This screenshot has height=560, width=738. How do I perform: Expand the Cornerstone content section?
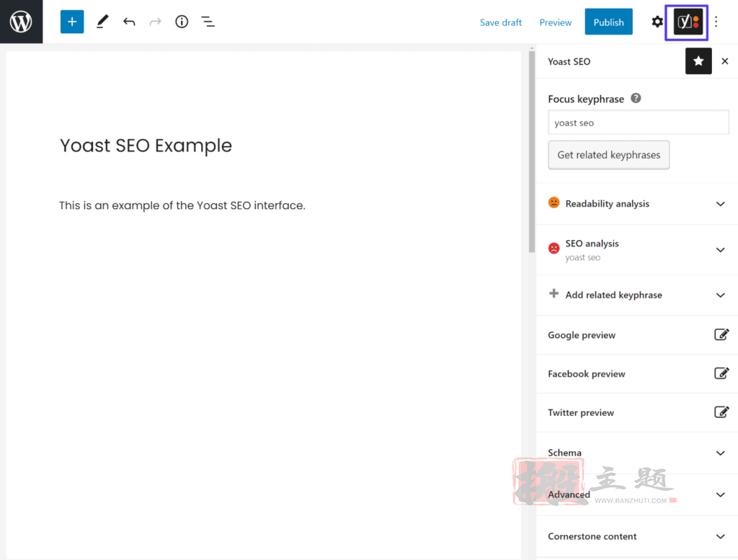[637, 536]
